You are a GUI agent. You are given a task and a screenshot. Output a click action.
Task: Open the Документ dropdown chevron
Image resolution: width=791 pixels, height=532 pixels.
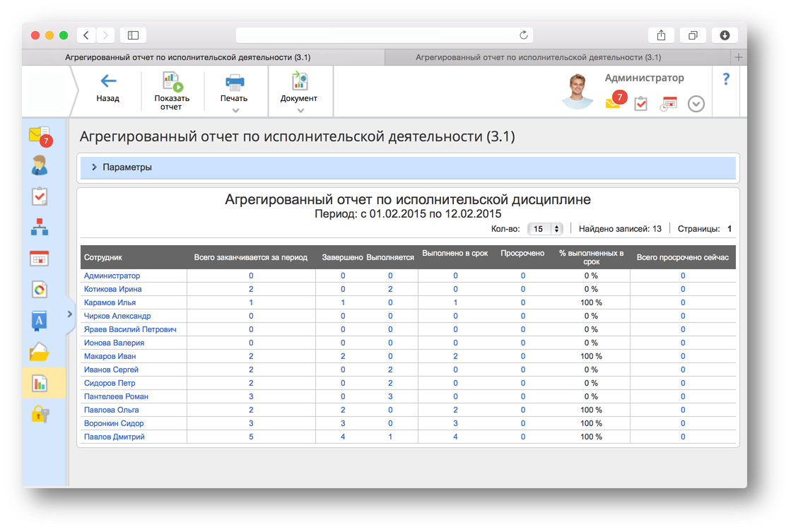pos(300,110)
